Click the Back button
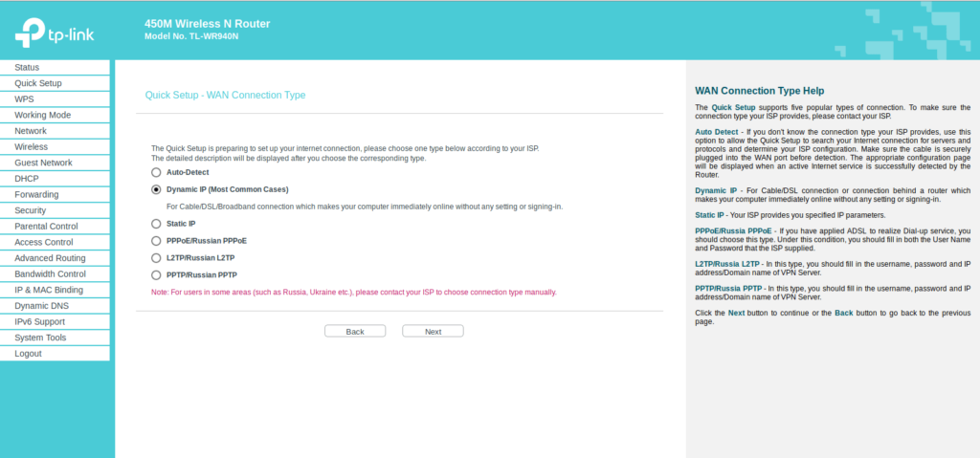Viewport: 980px width, 458px height. pyautogui.click(x=355, y=332)
